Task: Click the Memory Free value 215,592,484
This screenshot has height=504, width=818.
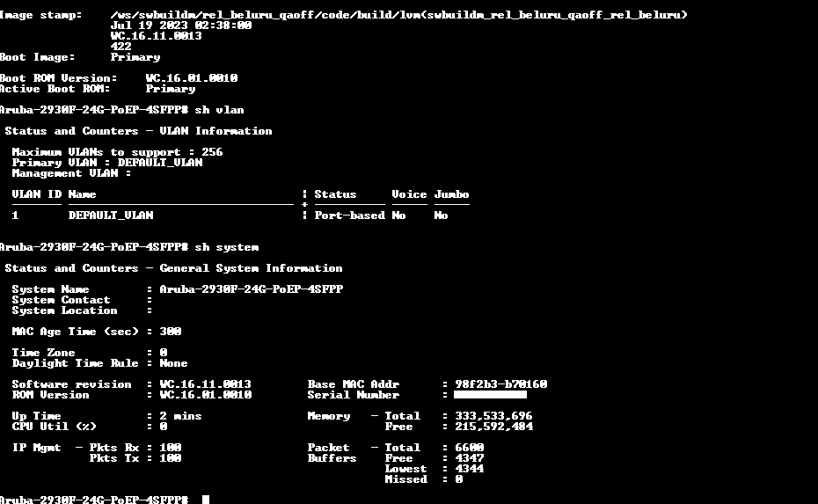Action: pos(493,427)
